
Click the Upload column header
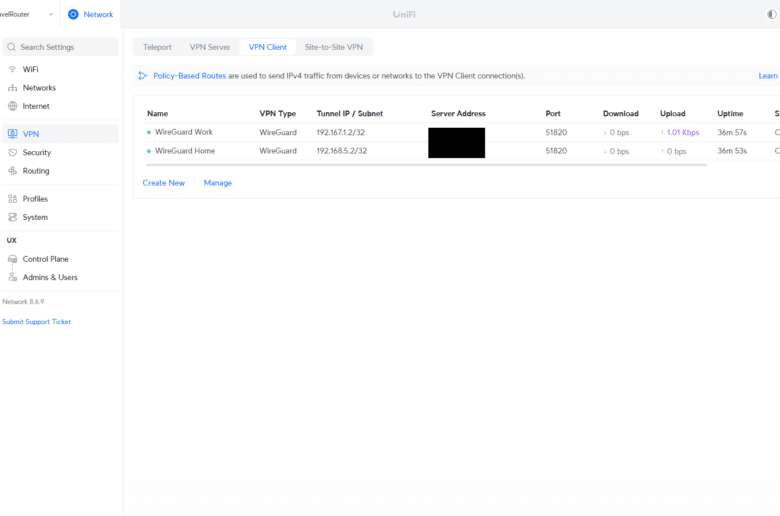pyautogui.click(x=673, y=113)
